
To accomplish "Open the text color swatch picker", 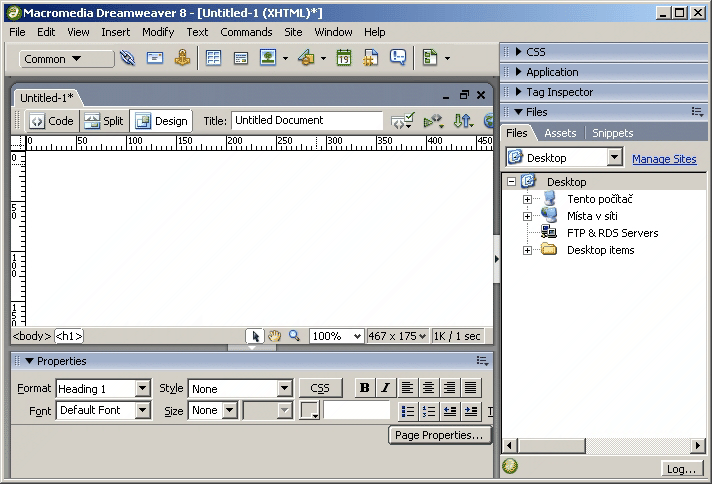I will [310, 410].
